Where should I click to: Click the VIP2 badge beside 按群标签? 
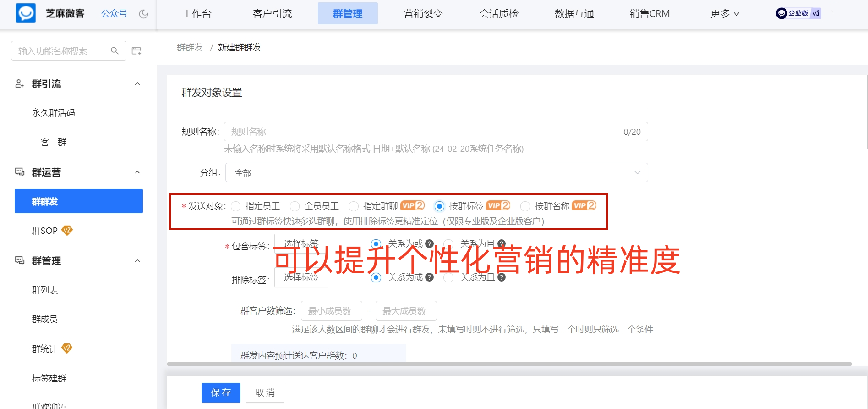pos(498,205)
